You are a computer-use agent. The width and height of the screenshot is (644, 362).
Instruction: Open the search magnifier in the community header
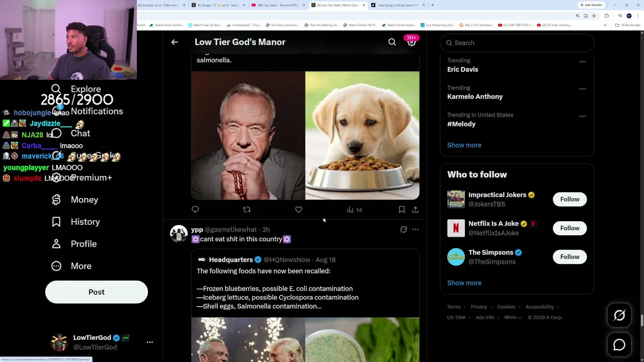coord(392,42)
